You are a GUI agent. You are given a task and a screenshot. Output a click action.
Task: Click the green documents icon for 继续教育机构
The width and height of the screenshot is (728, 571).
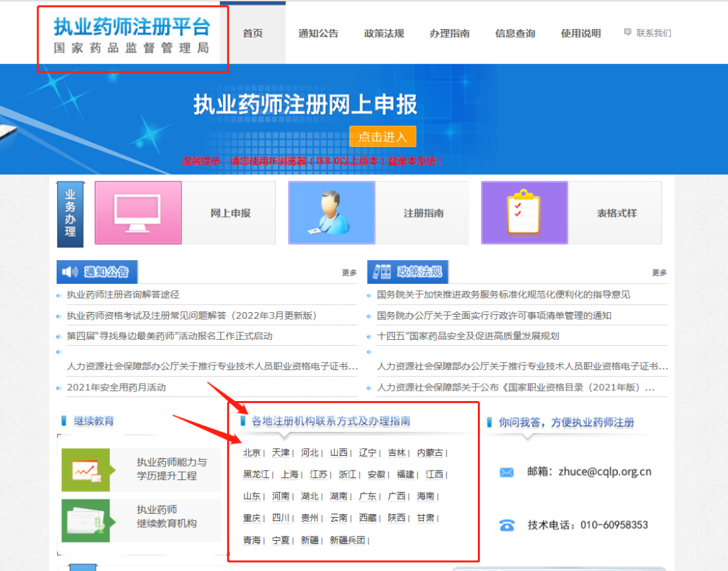pyautogui.click(x=86, y=520)
